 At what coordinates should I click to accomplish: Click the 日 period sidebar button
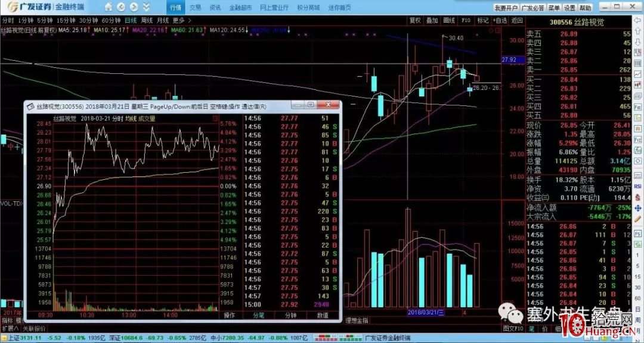pos(637,308)
